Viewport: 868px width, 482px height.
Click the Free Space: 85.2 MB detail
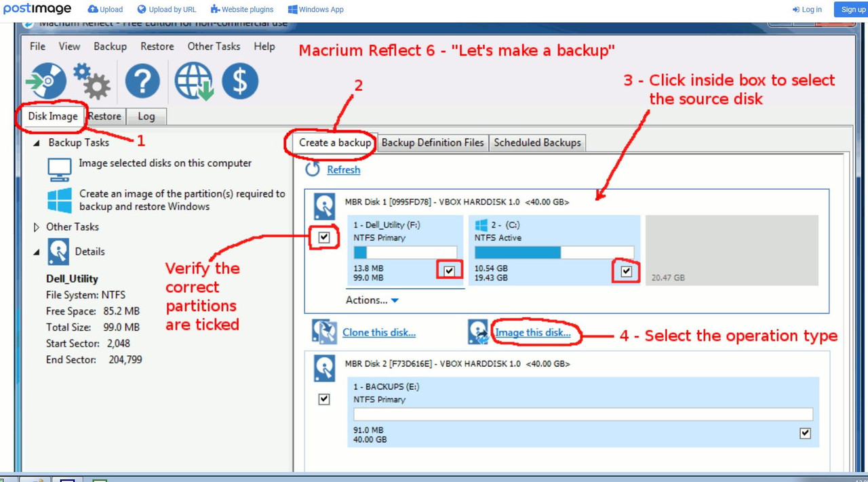(x=93, y=311)
